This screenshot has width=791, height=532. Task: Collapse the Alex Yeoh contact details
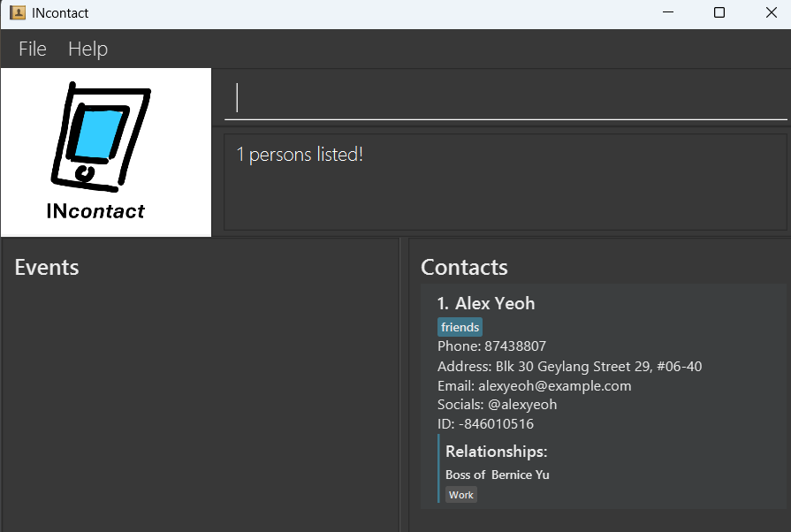pyautogui.click(x=486, y=302)
